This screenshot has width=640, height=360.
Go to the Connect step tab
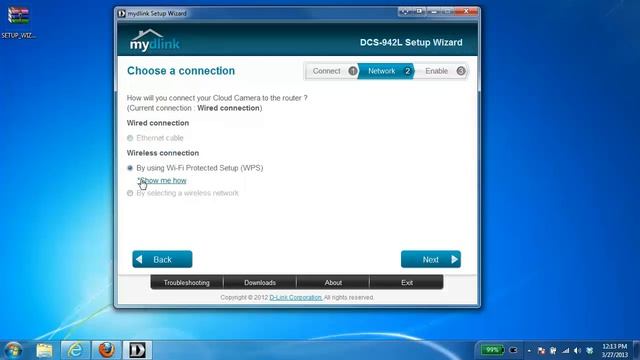point(331,71)
